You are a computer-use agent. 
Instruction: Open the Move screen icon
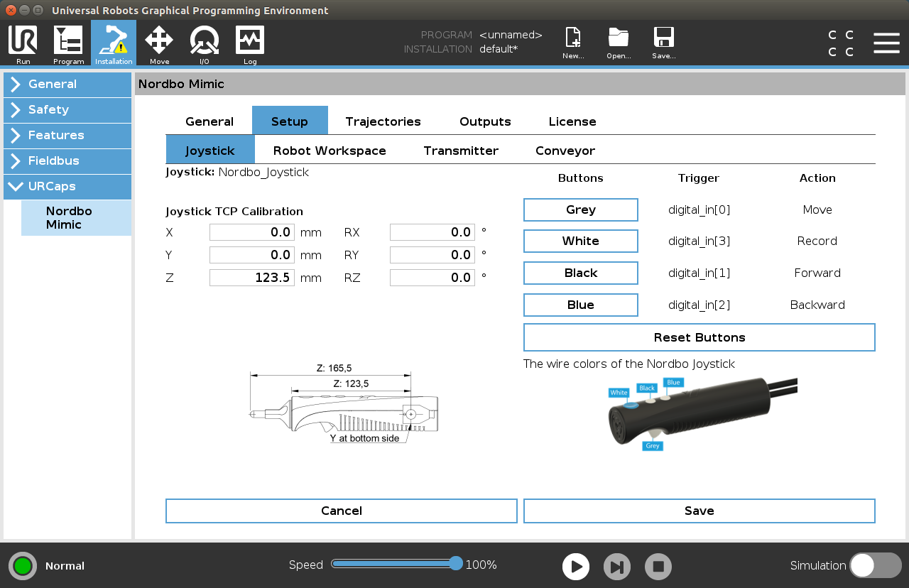[x=159, y=44]
